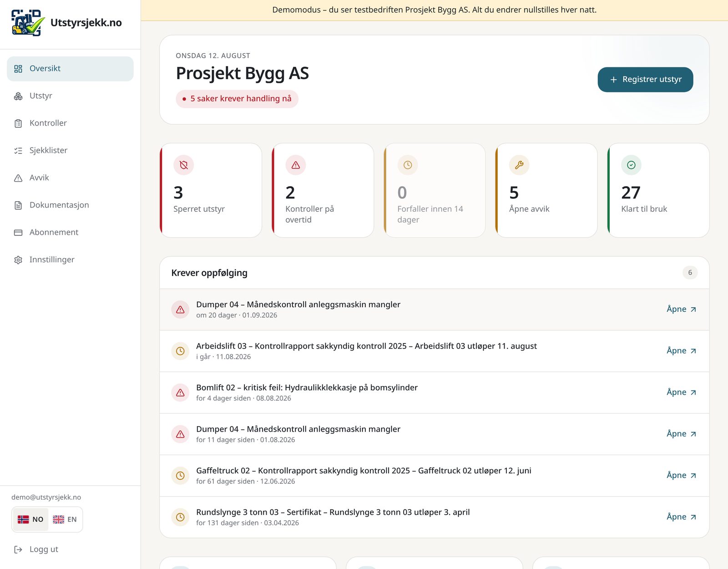This screenshot has width=728, height=569.
Task: Go to Utstyr in the sidebar
Action: point(70,96)
